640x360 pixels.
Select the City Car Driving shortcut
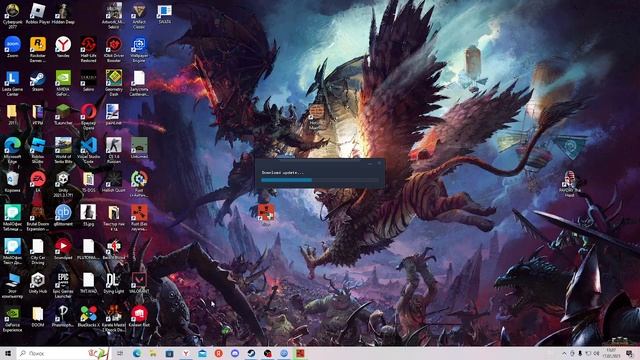[x=38, y=251]
